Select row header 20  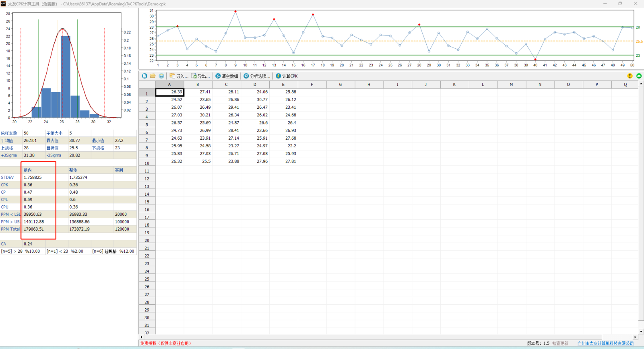click(x=147, y=240)
